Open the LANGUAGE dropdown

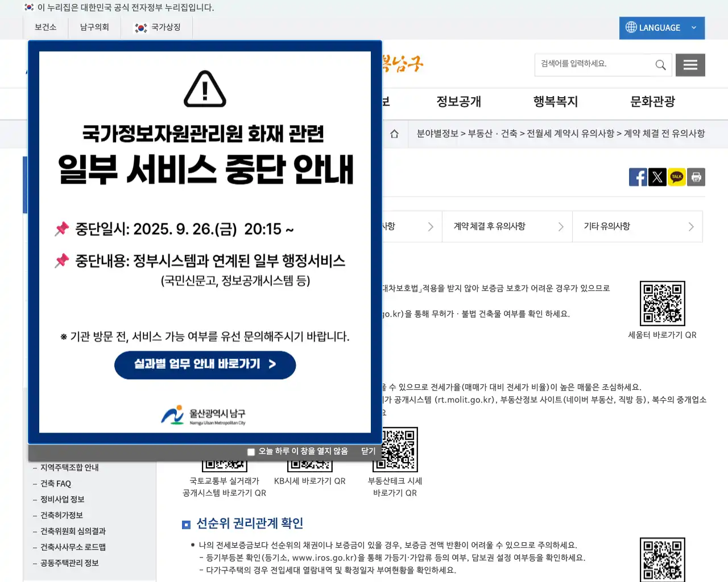point(661,28)
